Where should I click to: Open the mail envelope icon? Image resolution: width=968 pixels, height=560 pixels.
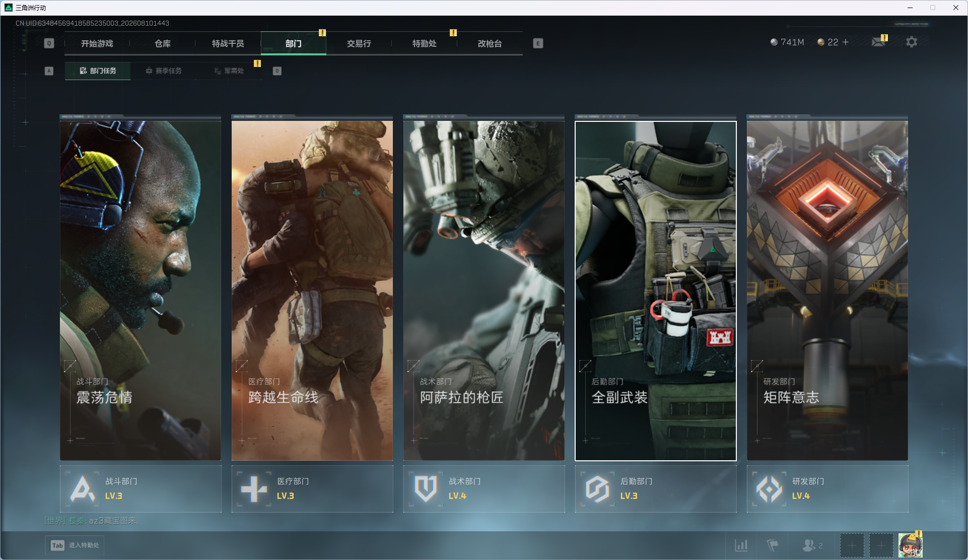point(878,42)
